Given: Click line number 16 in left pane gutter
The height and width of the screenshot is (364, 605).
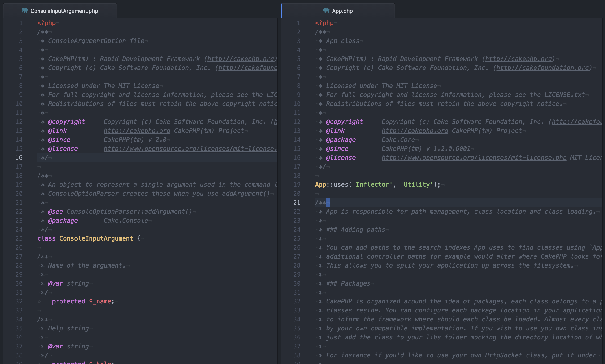Looking at the screenshot, I should click(x=19, y=158).
